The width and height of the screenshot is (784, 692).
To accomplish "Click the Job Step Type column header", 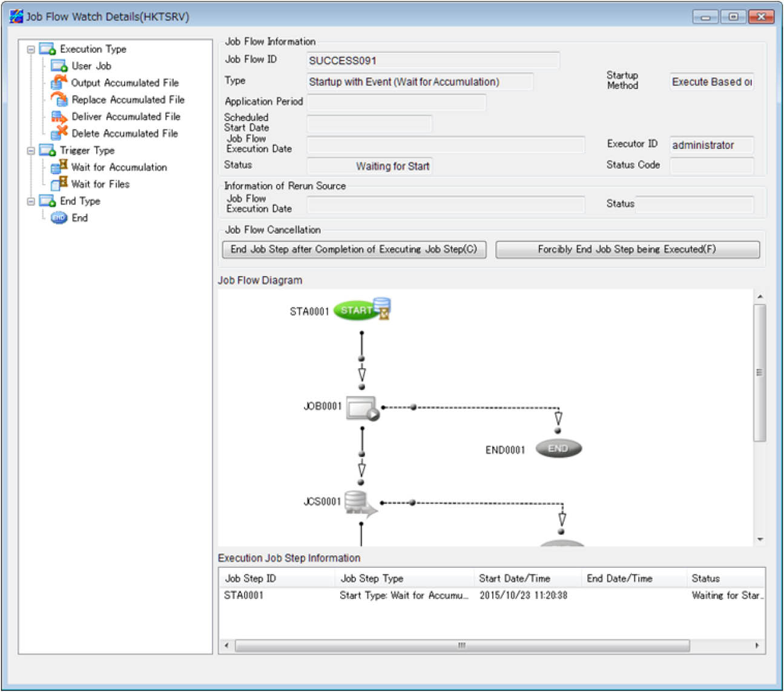I will point(372,578).
